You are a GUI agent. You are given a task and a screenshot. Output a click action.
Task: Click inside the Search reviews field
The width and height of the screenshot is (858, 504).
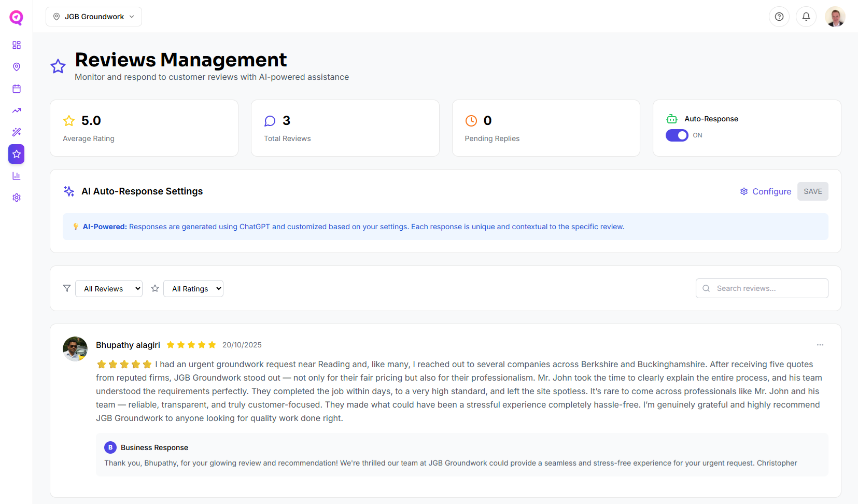[762, 288]
